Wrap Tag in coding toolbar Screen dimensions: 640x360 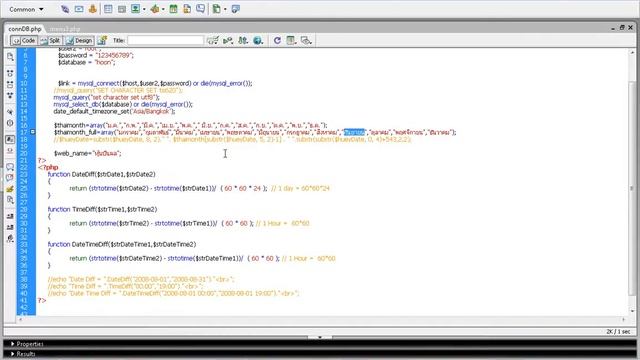(10, 189)
